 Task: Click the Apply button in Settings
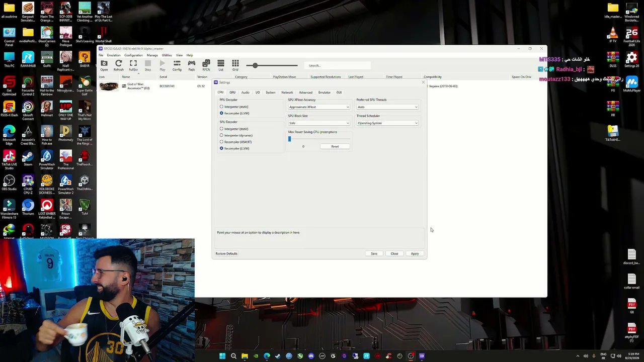point(415,253)
